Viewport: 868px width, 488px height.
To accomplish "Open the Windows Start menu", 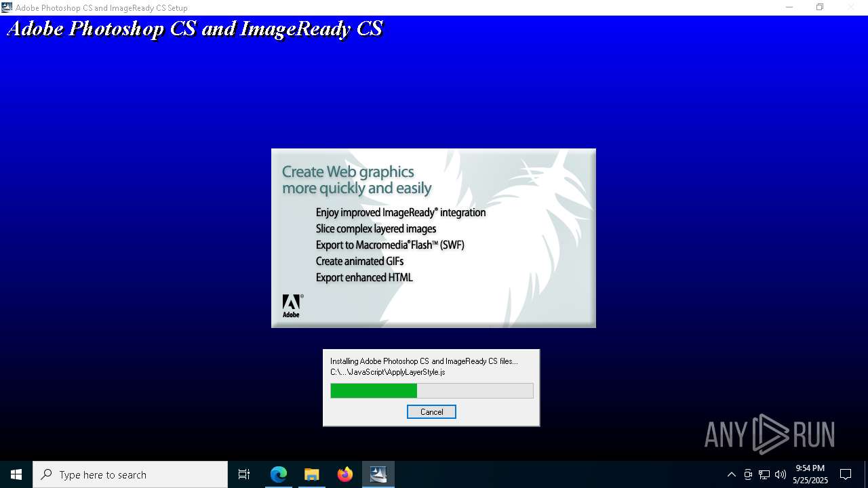I will tap(16, 474).
